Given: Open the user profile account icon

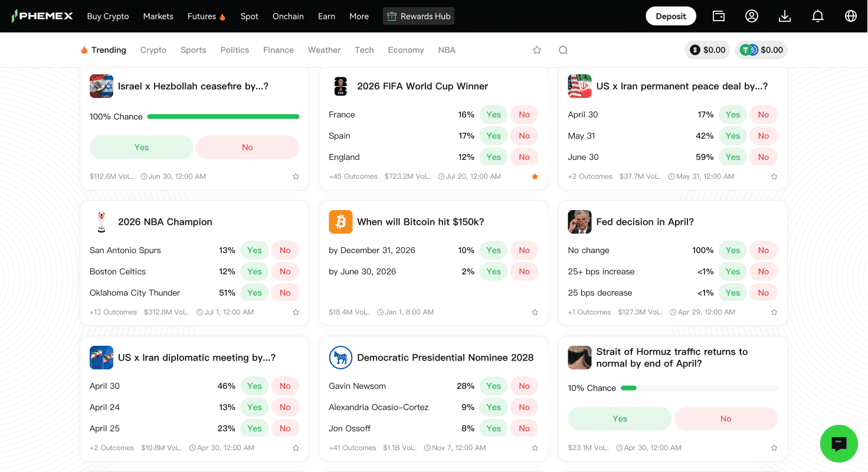Looking at the screenshot, I should 752,16.
